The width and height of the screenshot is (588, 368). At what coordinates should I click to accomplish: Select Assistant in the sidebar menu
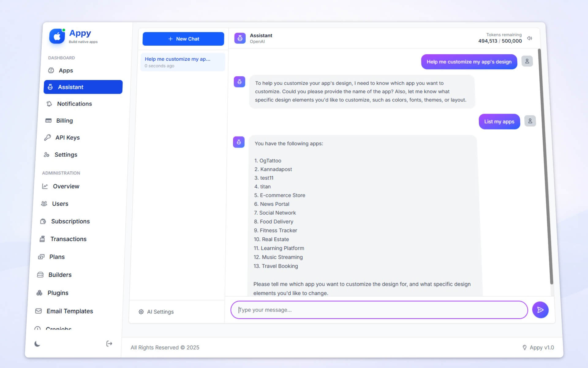pos(83,87)
